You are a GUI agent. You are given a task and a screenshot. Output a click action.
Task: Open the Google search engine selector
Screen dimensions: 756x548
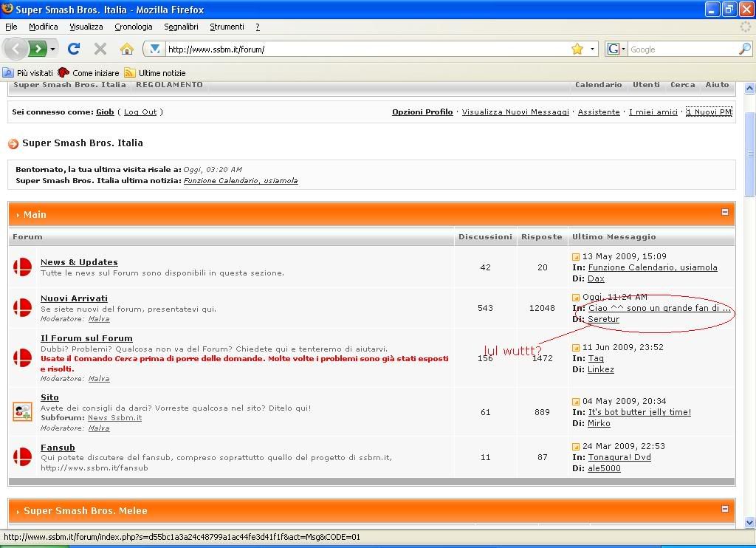coord(616,49)
